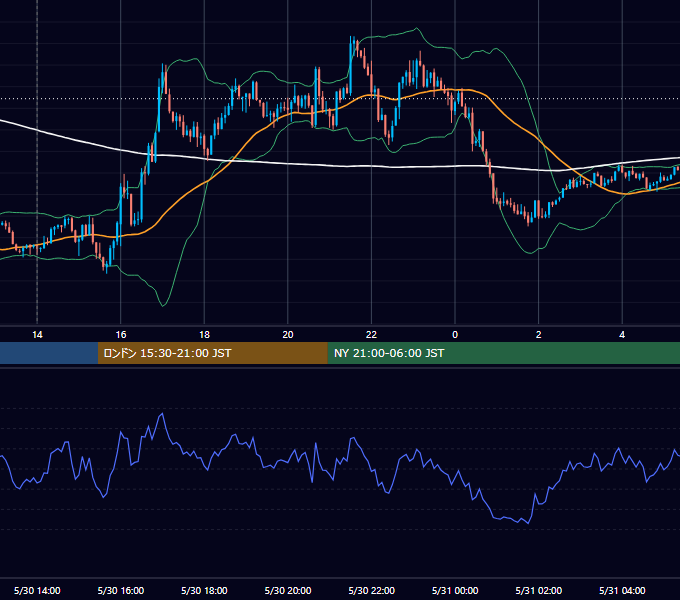Click the '16' hour label on the price chart axis
The width and height of the screenshot is (680, 600).
121,335
